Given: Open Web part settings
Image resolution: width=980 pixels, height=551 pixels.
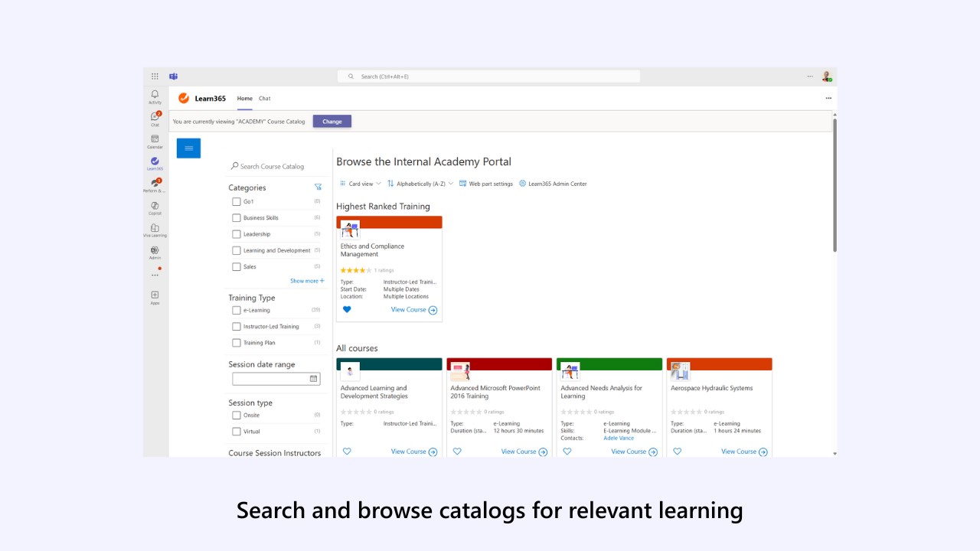Looking at the screenshot, I should coord(486,184).
